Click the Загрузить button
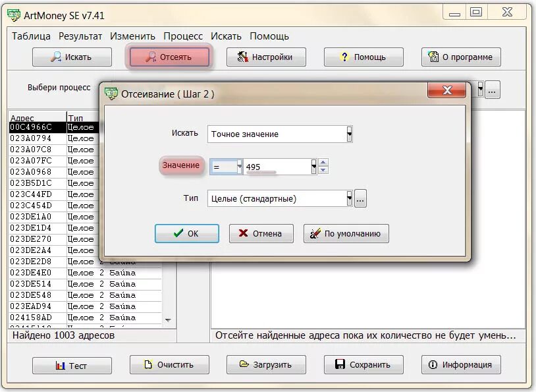Screen dimensions: 536x392 (266, 364)
